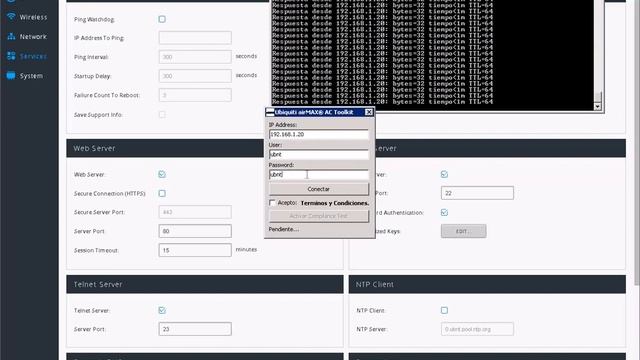Open the Wireless section in sidebar
Viewport: 640px width, 360px height.
pyautogui.click(x=33, y=17)
